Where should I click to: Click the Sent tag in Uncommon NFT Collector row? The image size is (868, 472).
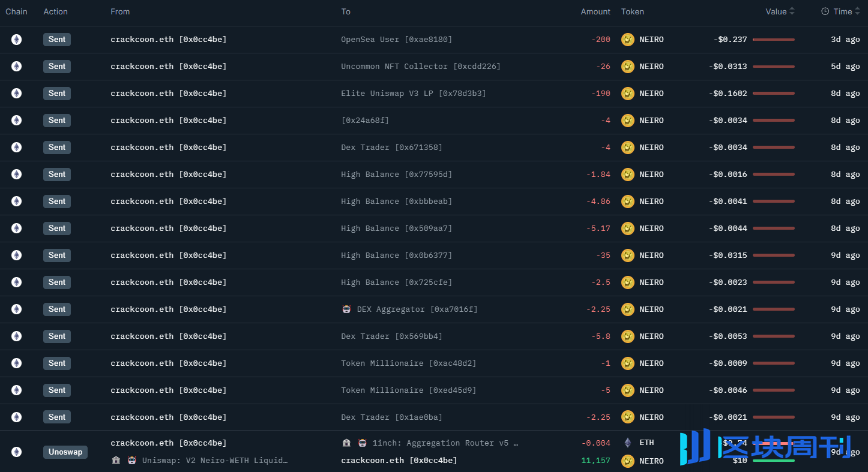tap(57, 67)
